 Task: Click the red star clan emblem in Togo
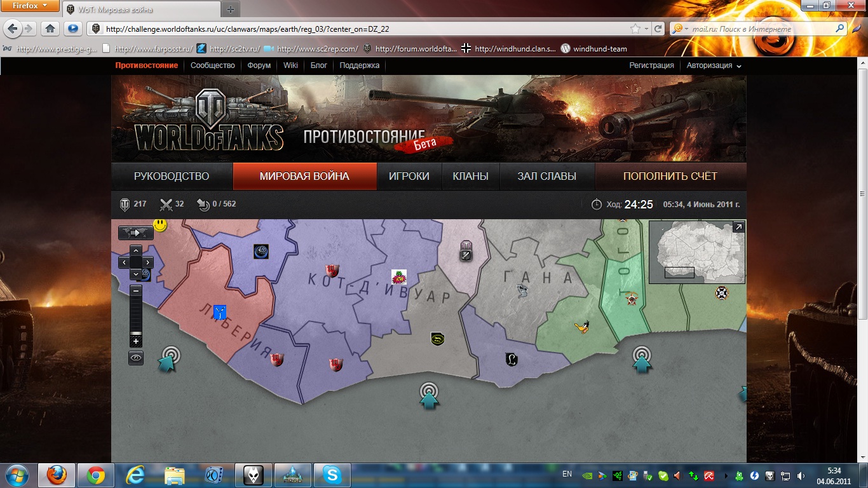(632, 297)
